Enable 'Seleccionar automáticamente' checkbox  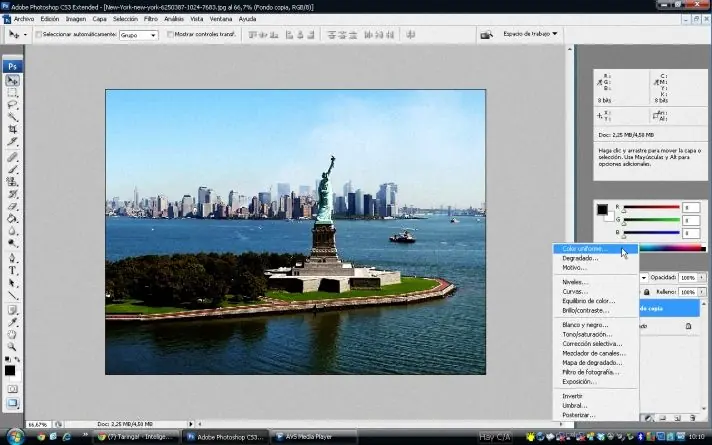pos(39,35)
